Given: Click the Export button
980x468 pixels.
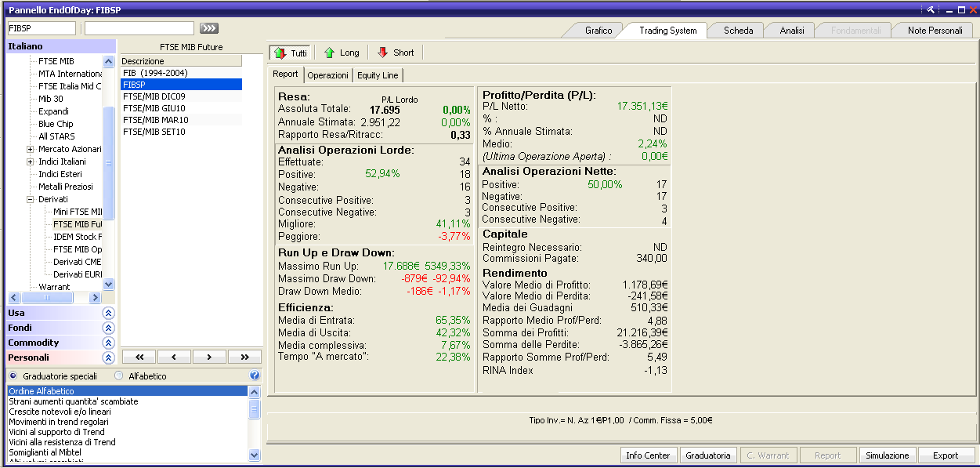Looking at the screenshot, I should click(x=946, y=455).
